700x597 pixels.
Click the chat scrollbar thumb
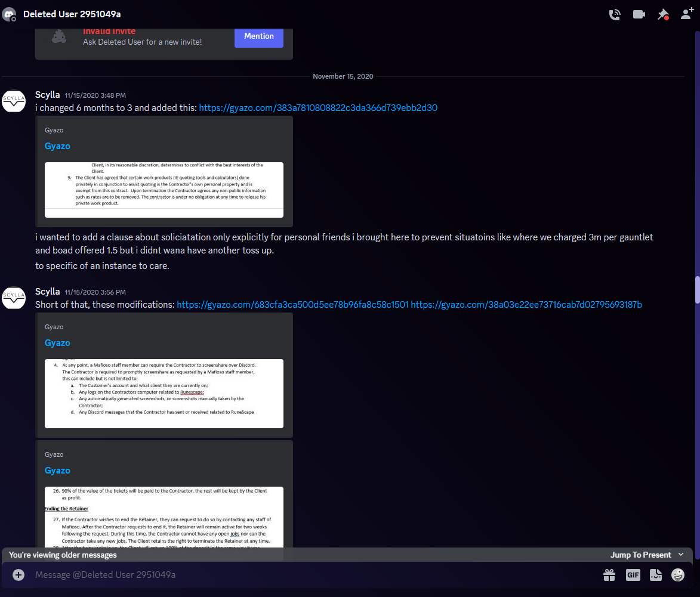coord(697,290)
